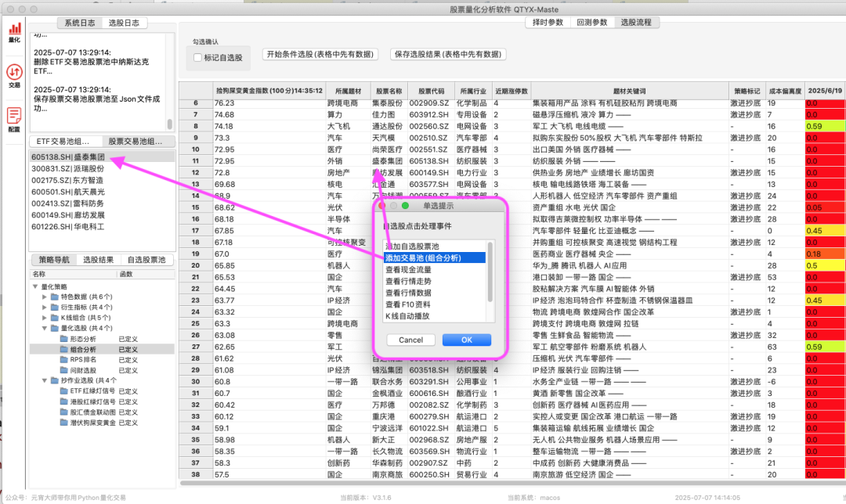The height and width of the screenshot is (504, 846).
Task: Select 300831.SZ|派瑞股份 in the pool list
Action: coord(102,169)
